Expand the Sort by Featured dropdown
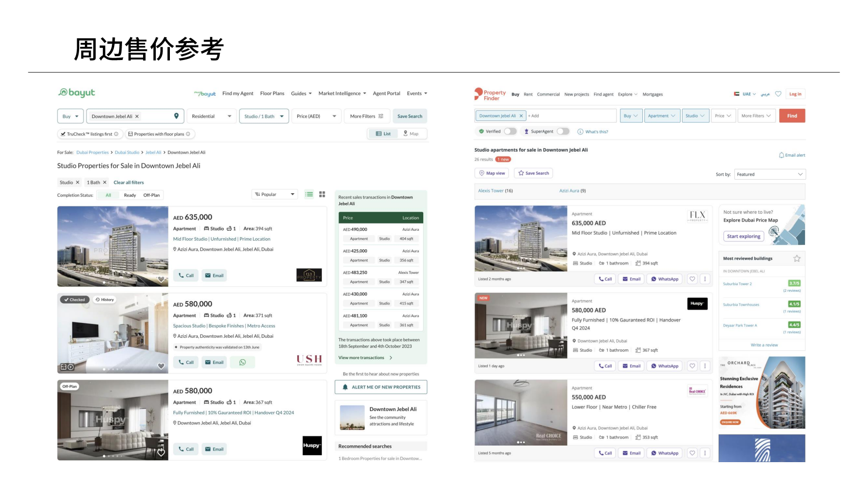 [769, 174]
